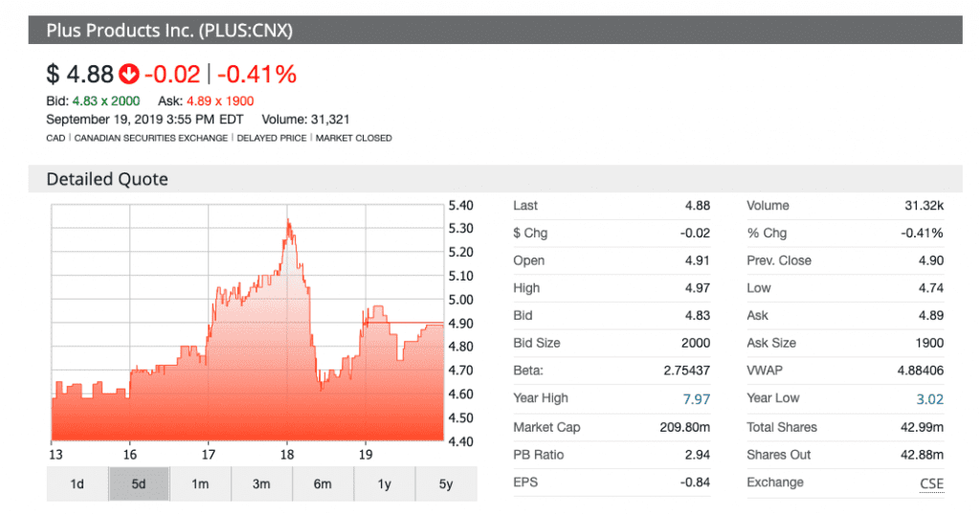Click the red Ask 4.89 x 1900 text
The width and height of the screenshot is (980, 516).
[x=219, y=101]
